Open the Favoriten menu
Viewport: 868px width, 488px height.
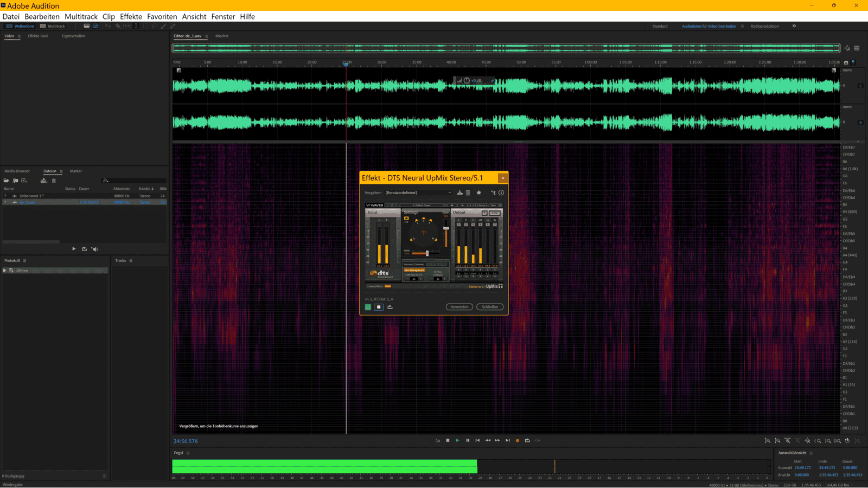pos(162,17)
